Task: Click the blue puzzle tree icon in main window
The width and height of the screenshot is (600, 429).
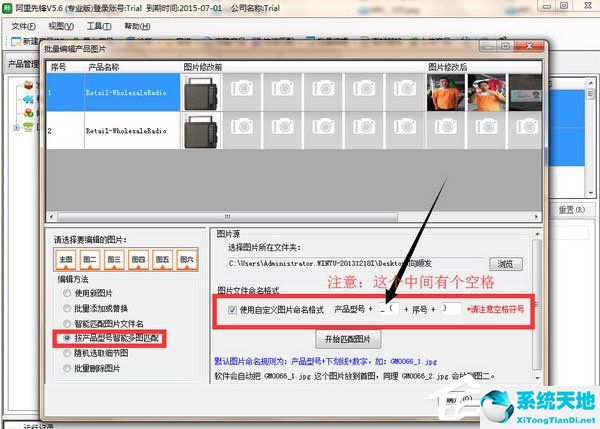Action: pos(28,100)
